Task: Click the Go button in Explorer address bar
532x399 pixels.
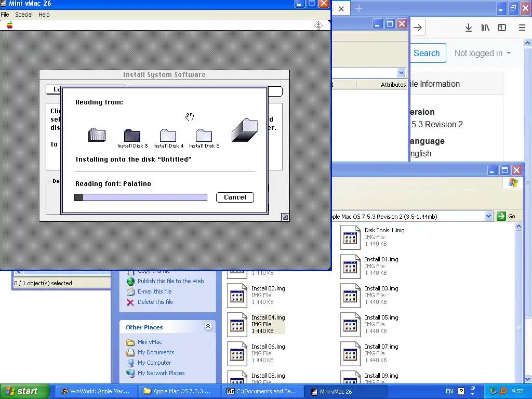Action: click(506, 216)
